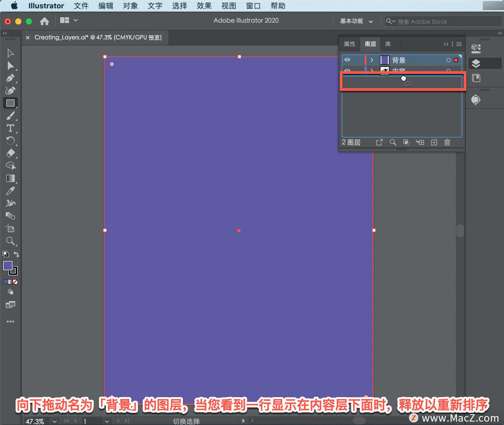Open the Libraries panel icon in dock
This screenshot has height=425, width=504.
tap(476, 78)
